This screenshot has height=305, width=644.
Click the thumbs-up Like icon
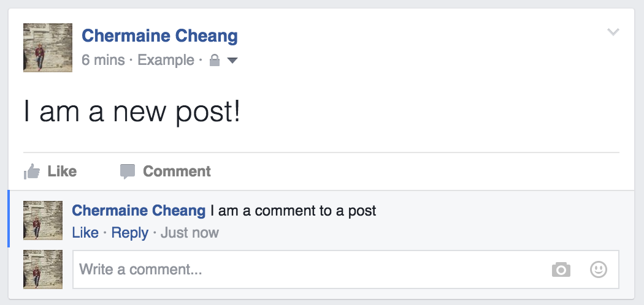32,171
